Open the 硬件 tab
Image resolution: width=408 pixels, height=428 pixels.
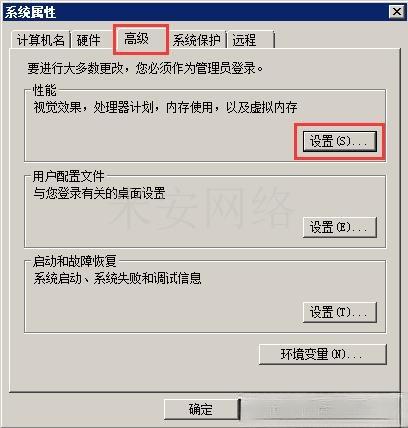coord(89,40)
